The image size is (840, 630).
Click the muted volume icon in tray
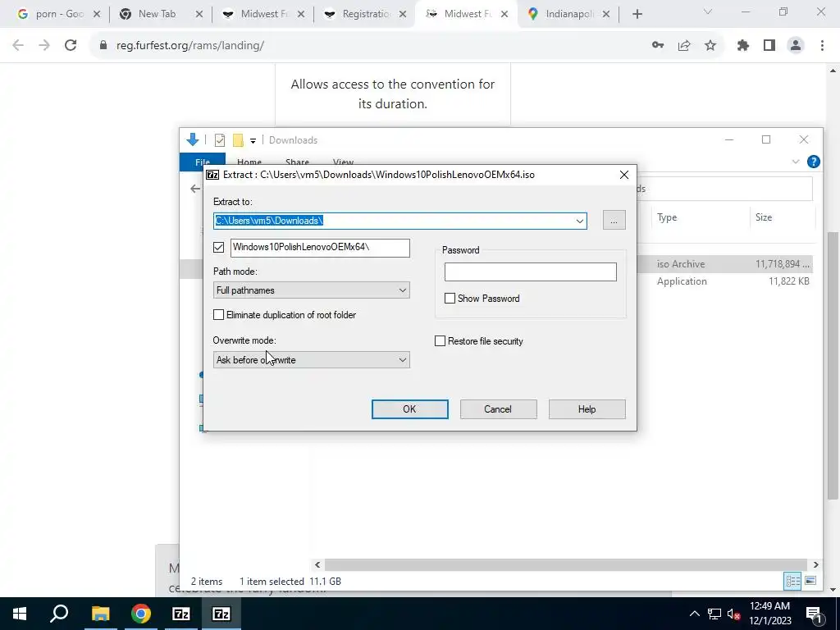click(x=733, y=614)
